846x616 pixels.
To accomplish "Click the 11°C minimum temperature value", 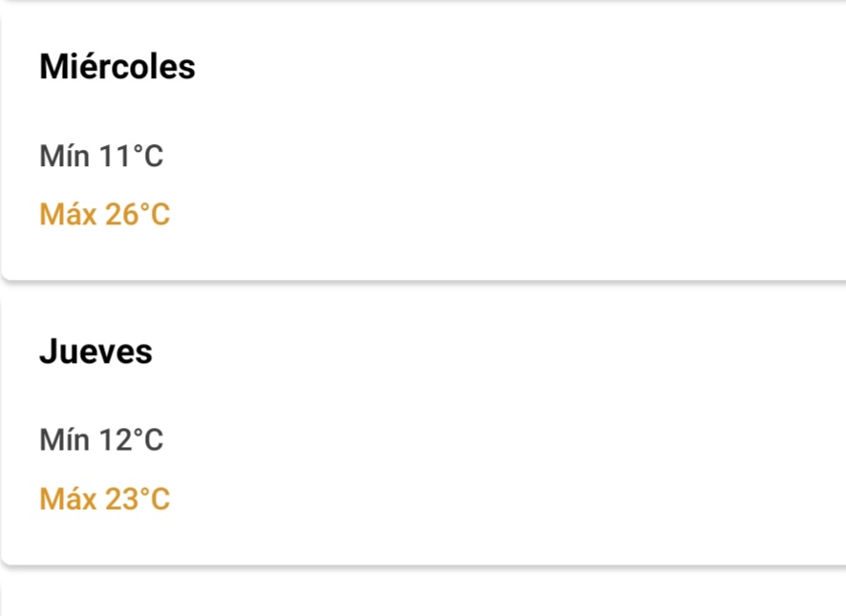I will [131, 156].
